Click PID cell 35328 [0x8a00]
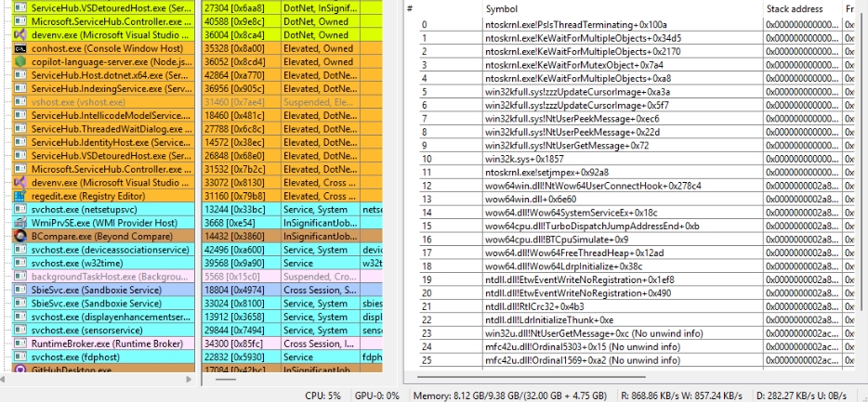868x402 pixels. tap(241, 48)
